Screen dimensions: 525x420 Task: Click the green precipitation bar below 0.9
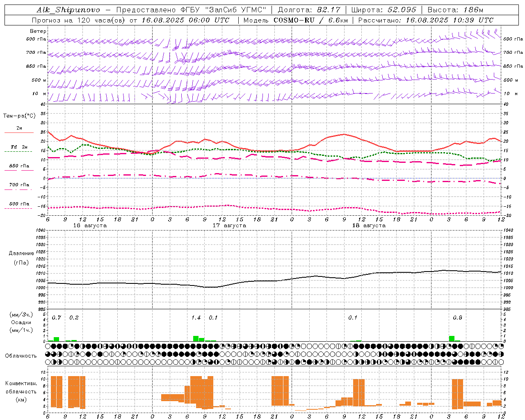pyautogui.click(x=452, y=339)
